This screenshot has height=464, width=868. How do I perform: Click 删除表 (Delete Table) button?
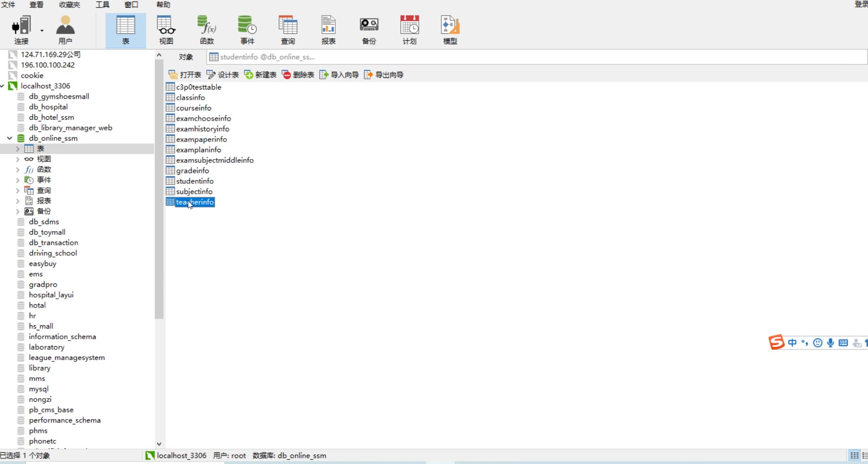pos(298,75)
